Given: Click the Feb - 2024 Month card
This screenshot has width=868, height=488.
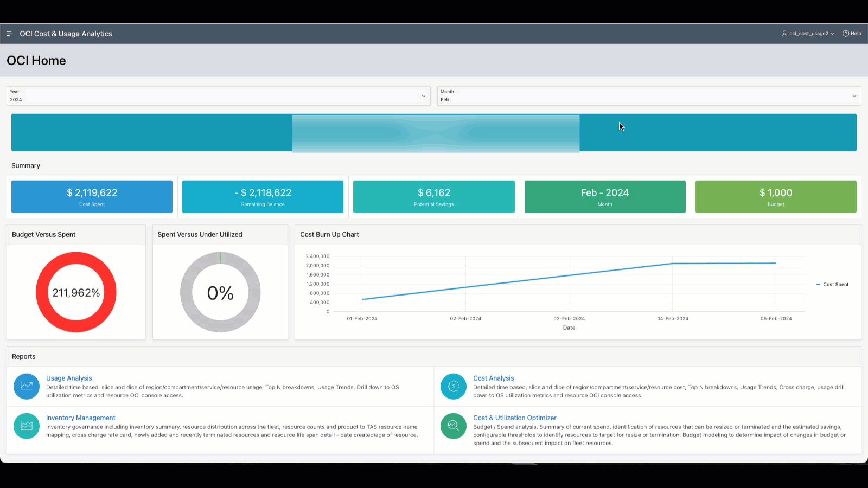Looking at the screenshot, I should coord(604,196).
